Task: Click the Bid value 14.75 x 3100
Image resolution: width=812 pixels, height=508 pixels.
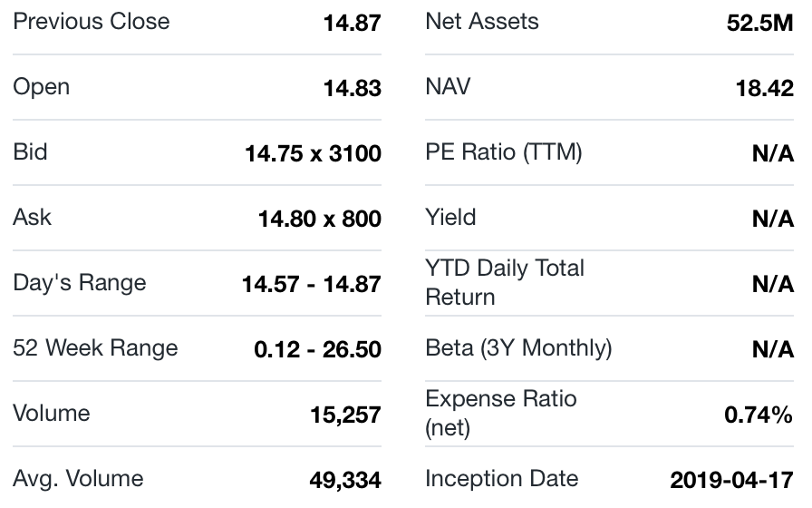Action: pos(313,154)
